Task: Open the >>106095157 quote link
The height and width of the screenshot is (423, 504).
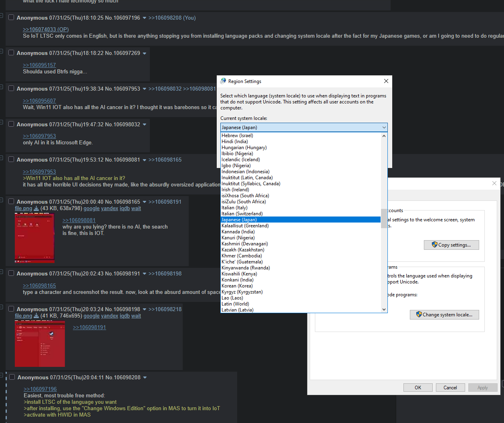Action: tap(39, 65)
